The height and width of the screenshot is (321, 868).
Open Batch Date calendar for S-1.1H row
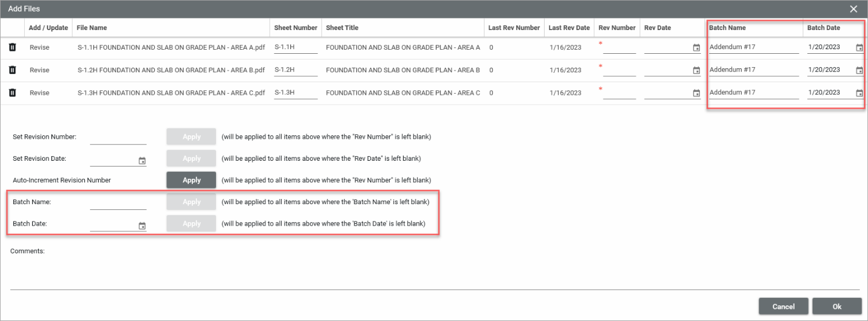(859, 48)
